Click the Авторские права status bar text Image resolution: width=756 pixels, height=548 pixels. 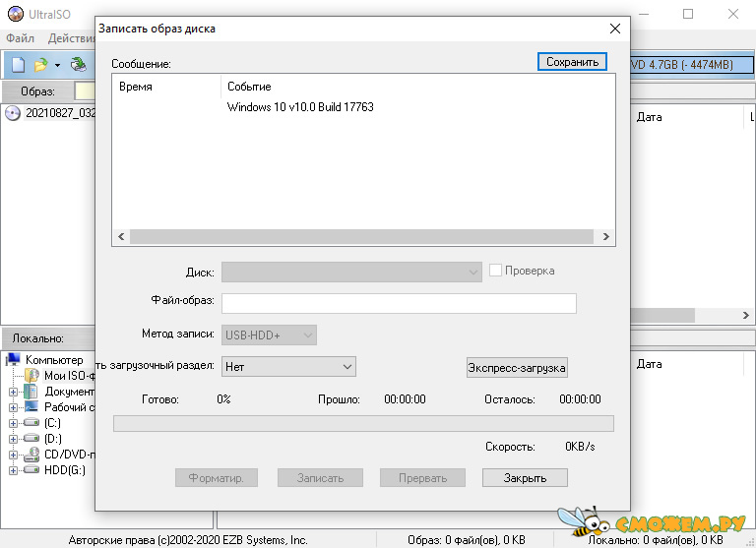pyautogui.click(x=188, y=540)
